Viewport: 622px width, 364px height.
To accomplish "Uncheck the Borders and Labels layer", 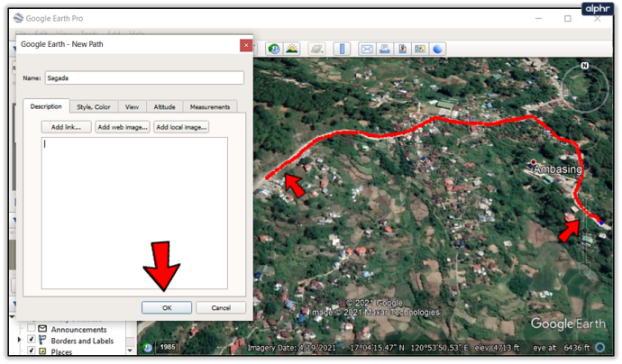I will (32, 341).
